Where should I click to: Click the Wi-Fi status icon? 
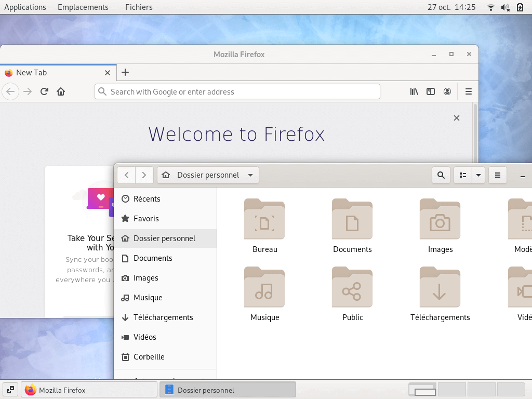point(490,7)
